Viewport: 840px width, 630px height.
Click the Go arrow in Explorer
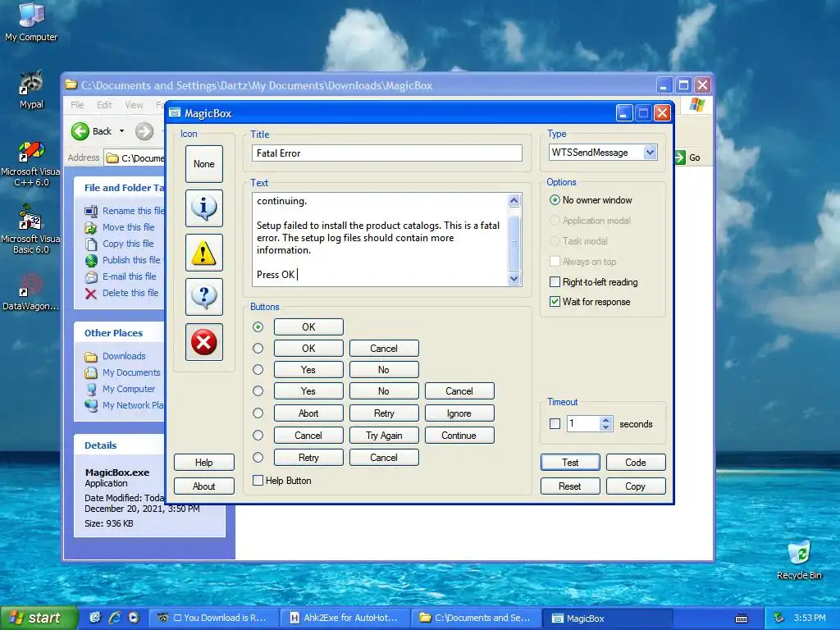[680, 157]
